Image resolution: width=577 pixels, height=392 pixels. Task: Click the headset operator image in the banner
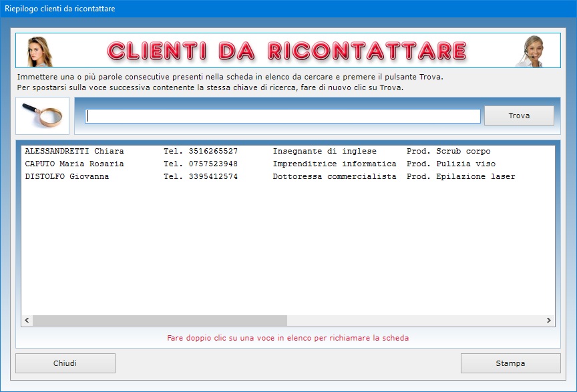[x=531, y=51]
